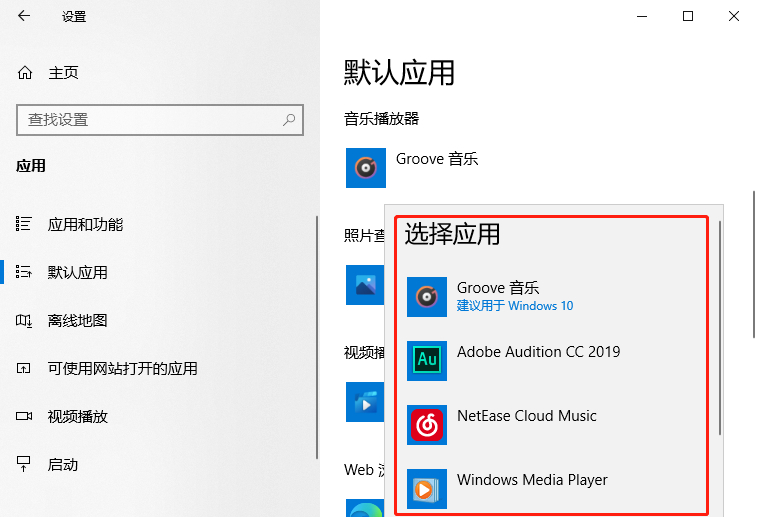Click the main page vertical scrollbar
Image resolution: width=757 pixels, height=517 pixels.
coord(754,265)
